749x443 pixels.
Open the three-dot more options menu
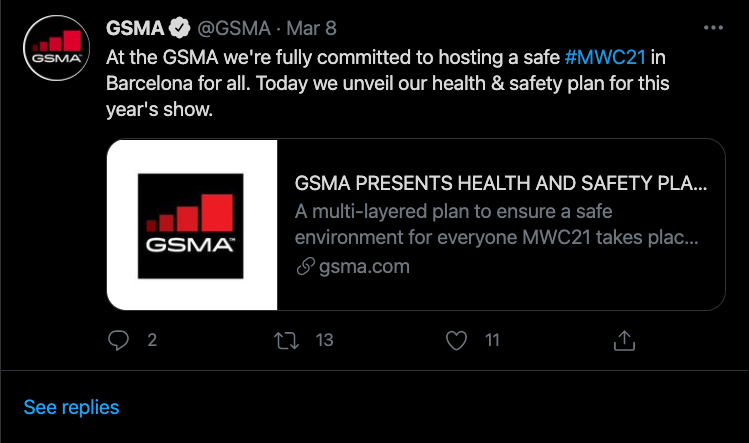pos(712,28)
